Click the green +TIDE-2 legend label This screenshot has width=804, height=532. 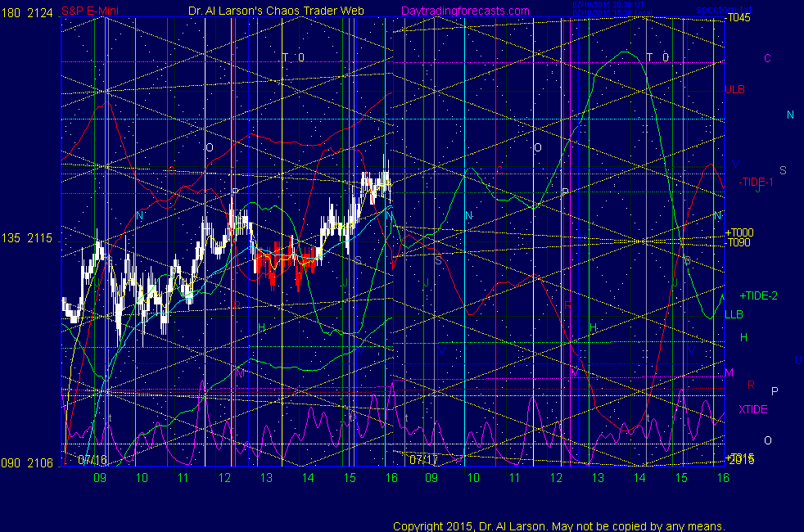[759, 295]
